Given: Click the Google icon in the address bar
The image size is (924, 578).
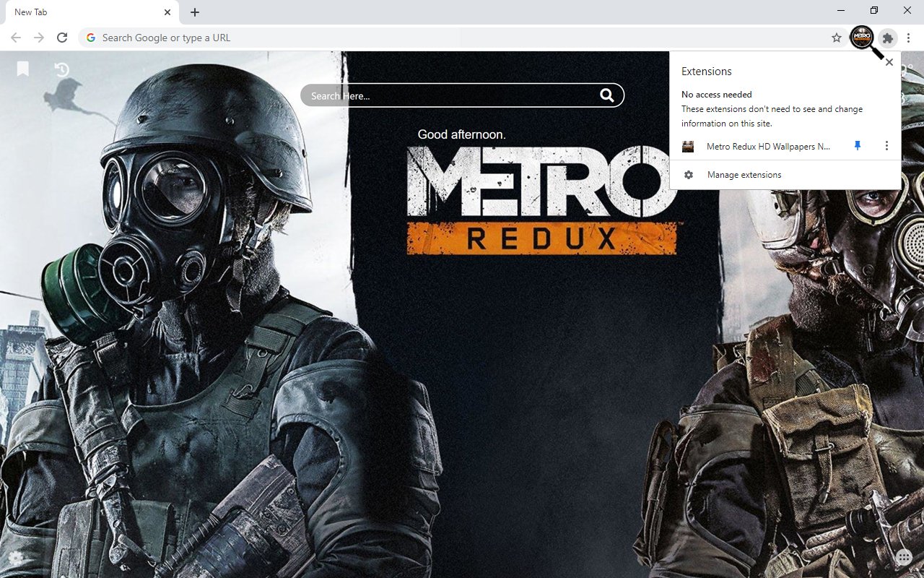Looking at the screenshot, I should [x=91, y=38].
